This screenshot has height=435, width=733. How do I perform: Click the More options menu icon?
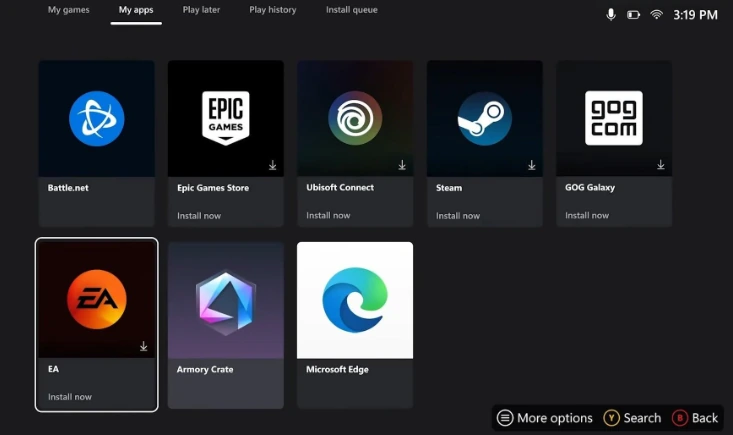click(505, 418)
